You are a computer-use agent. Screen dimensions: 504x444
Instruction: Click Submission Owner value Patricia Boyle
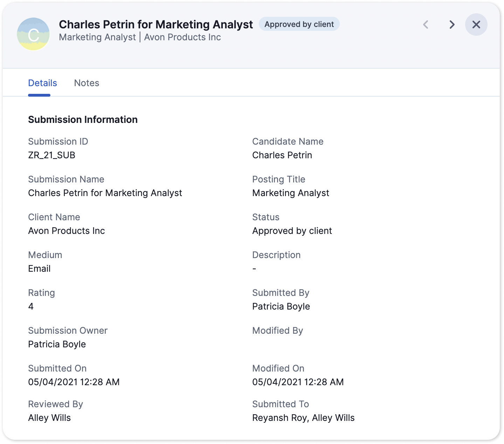(x=57, y=344)
